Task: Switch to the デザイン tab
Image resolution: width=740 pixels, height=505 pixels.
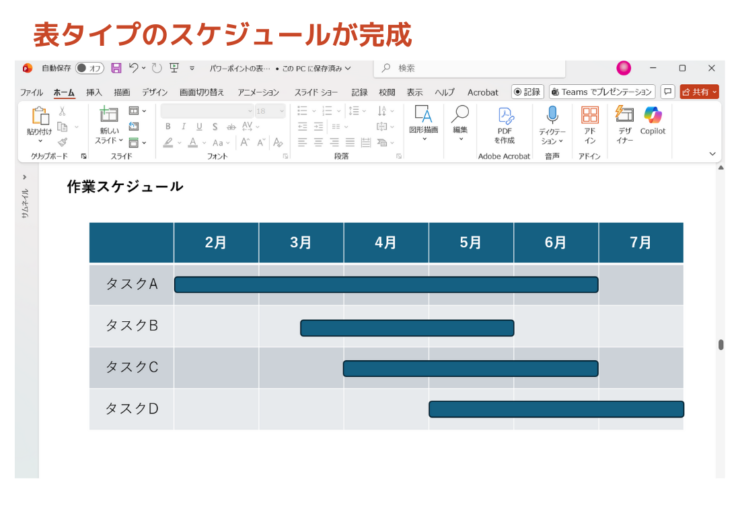Action: pyautogui.click(x=155, y=92)
